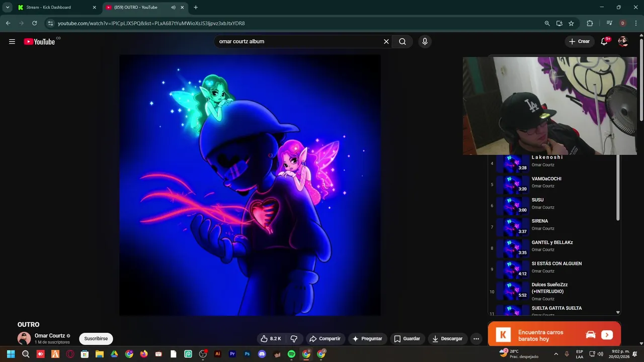Open File Explorer from the taskbar
Image resolution: width=644 pixels, height=362 pixels.
tap(100, 354)
